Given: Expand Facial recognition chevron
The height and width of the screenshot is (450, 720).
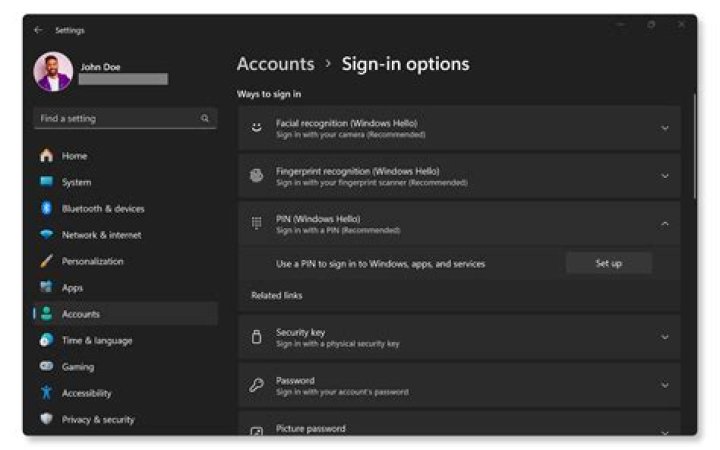Looking at the screenshot, I should (664, 128).
